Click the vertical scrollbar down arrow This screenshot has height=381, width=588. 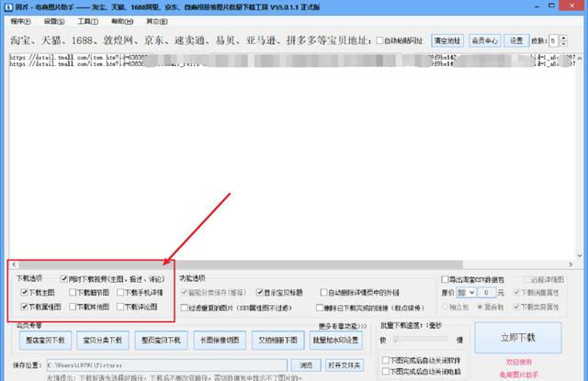580,255
